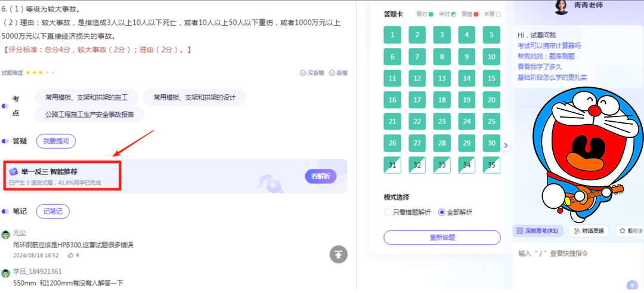Viewport: 644px width, 293px height.
Task: Select 只看错题解析 radio option
Action: (388, 212)
